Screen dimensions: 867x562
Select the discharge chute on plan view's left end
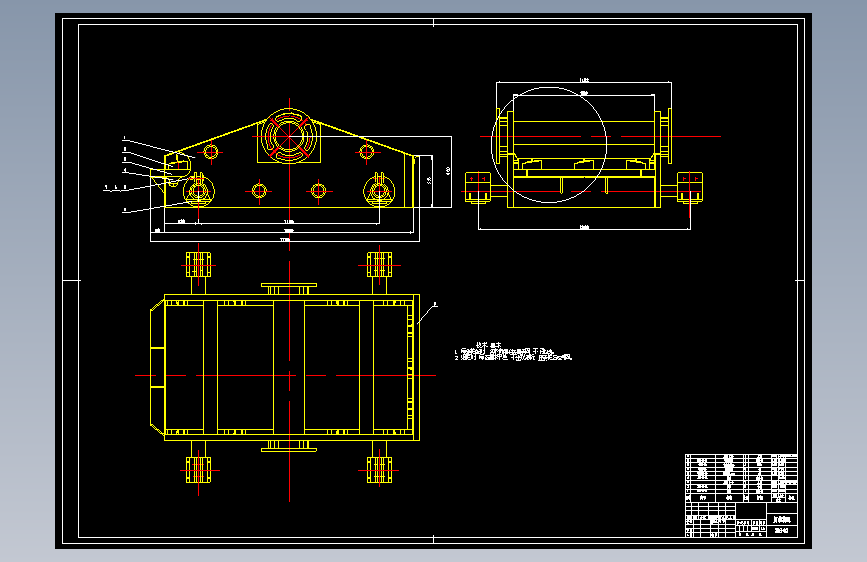pos(158,367)
